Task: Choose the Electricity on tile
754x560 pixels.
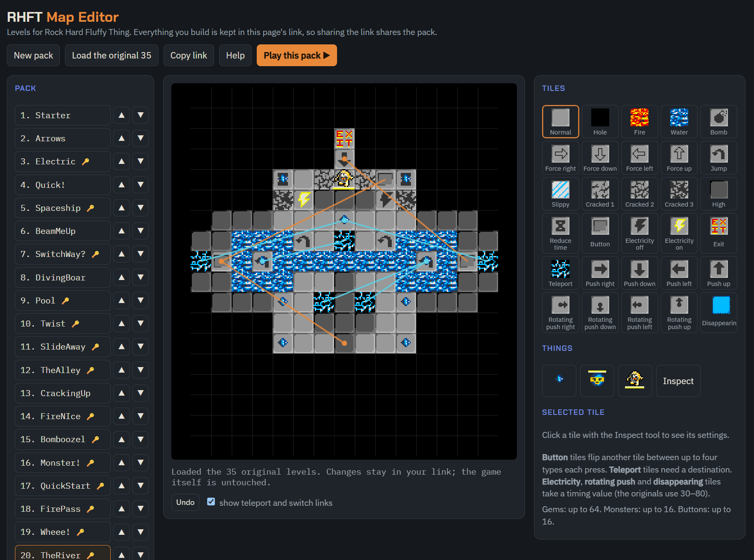Action: 679,233
